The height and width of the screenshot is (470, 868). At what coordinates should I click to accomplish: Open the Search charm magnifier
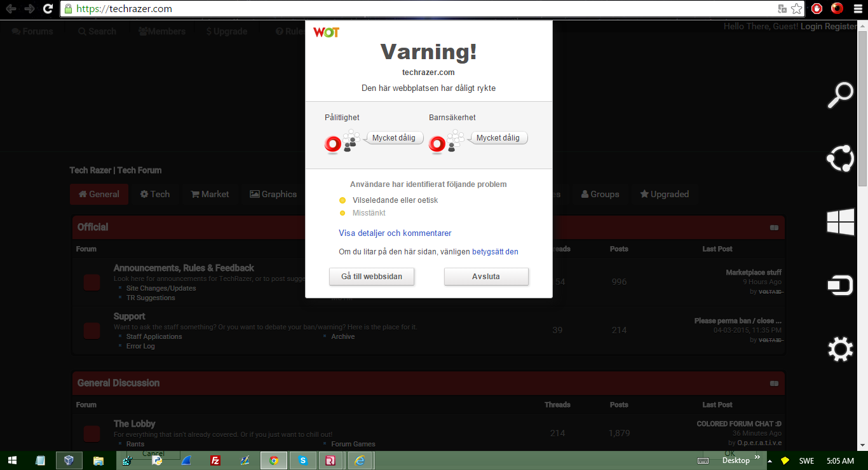click(839, 95)
